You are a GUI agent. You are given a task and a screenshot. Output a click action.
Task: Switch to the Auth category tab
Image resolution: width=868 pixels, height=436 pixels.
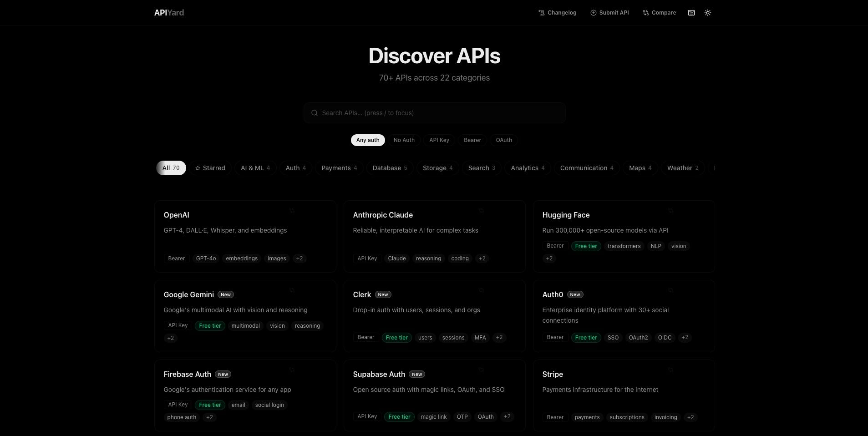click(x=296, y=168)
